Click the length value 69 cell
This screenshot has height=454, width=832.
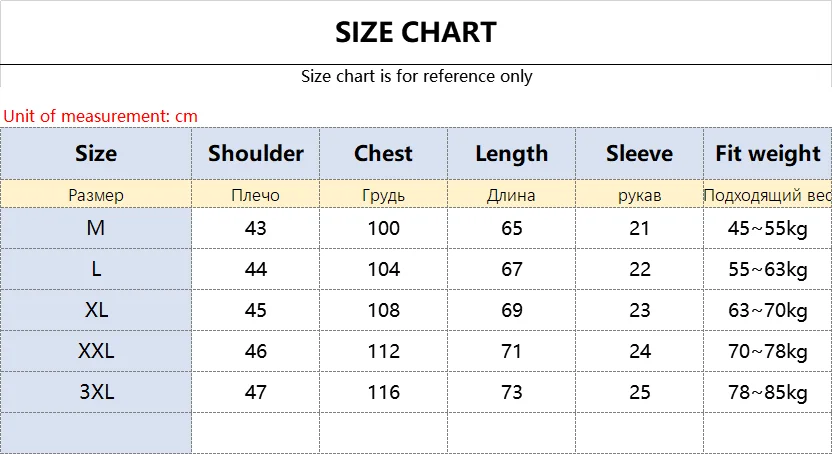pyautogui.click(x=511, y=310)
